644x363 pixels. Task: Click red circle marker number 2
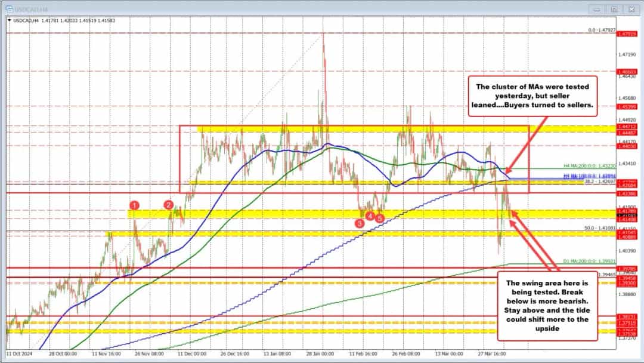pos(169,205)
